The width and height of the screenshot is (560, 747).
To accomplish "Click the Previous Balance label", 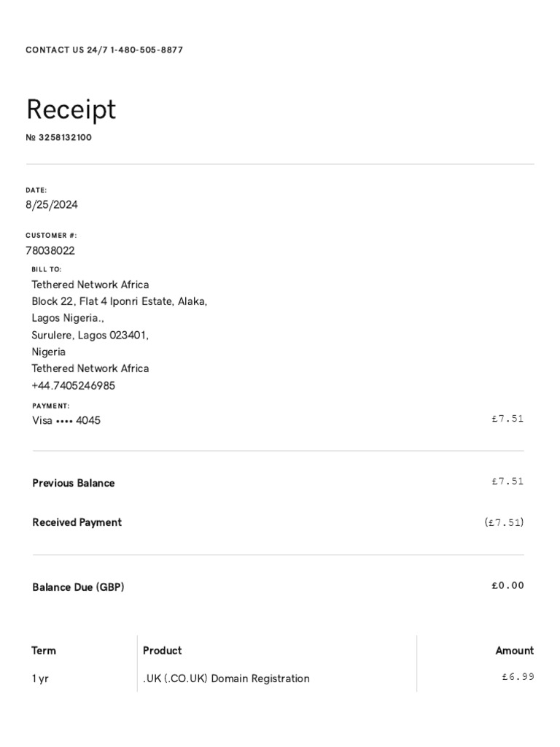I will tap(74, 483).
